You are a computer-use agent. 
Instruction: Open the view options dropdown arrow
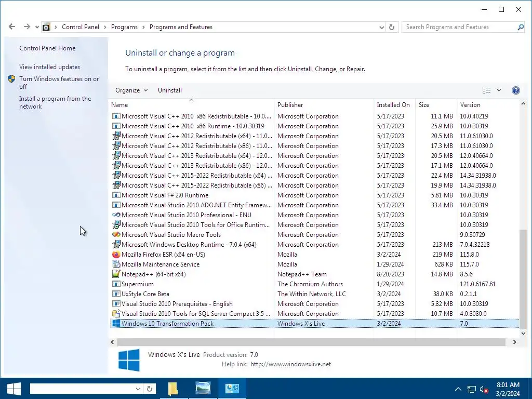click(499, 90)
